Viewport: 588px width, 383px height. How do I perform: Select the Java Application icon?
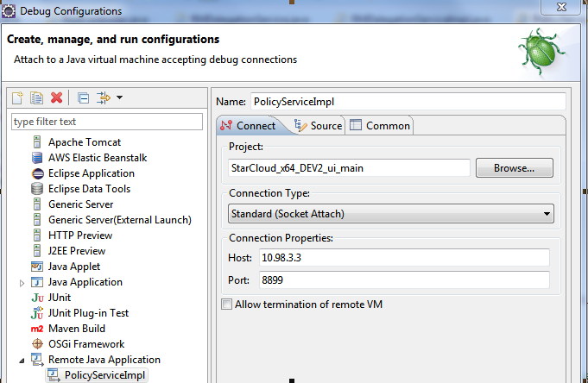pos(37,282)
